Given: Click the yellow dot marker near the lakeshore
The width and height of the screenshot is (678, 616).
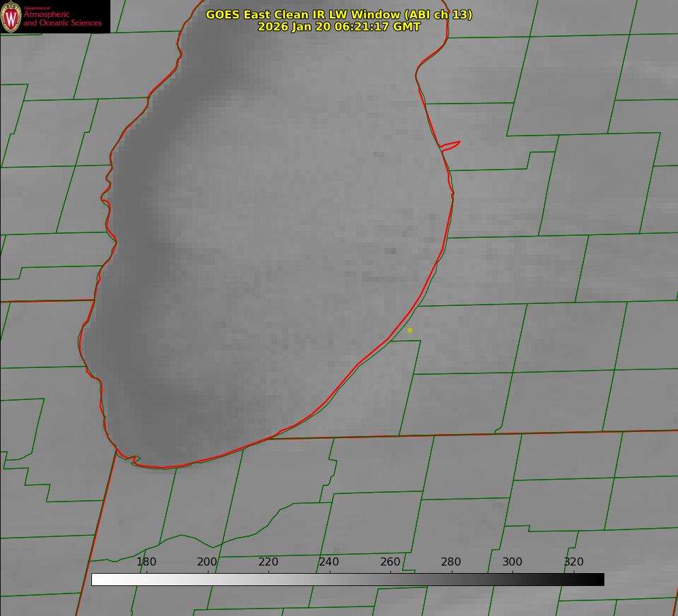Looking at the screenshot, I should pyautogui.click(x=410, y=330).
